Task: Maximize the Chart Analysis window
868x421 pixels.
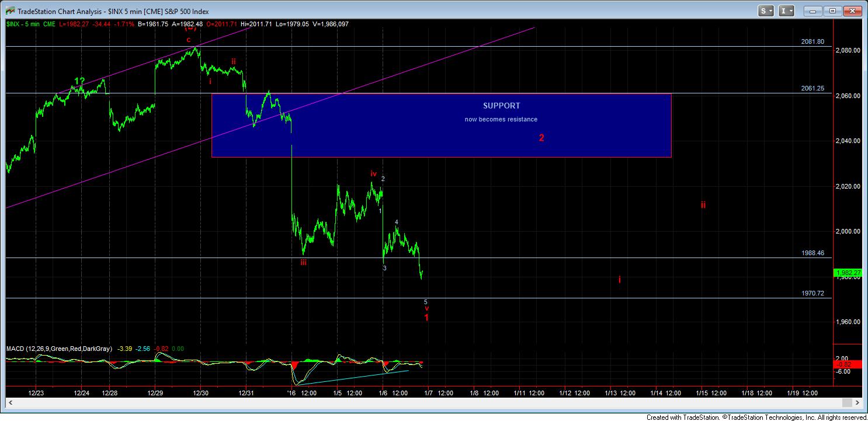Action: click(x=832, y=11)
